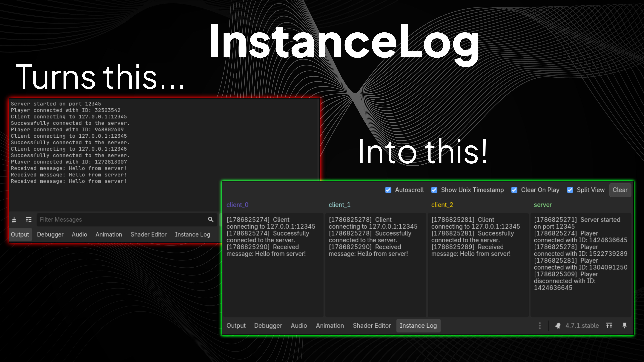Switch to Output tab in the green-bordered panel
644x362 pixels.
click(236, 326)
